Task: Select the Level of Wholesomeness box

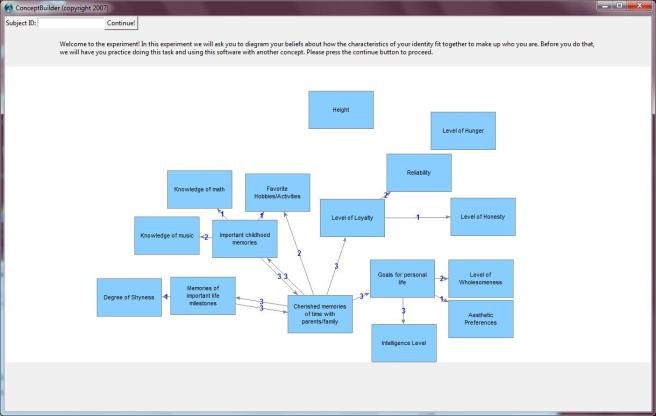Action: [x=481, y=279]
